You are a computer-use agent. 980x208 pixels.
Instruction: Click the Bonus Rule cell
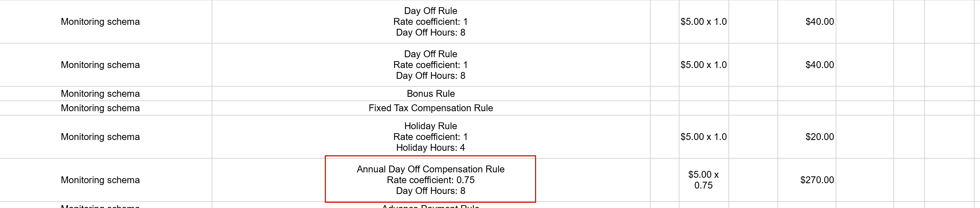(430, 94)
